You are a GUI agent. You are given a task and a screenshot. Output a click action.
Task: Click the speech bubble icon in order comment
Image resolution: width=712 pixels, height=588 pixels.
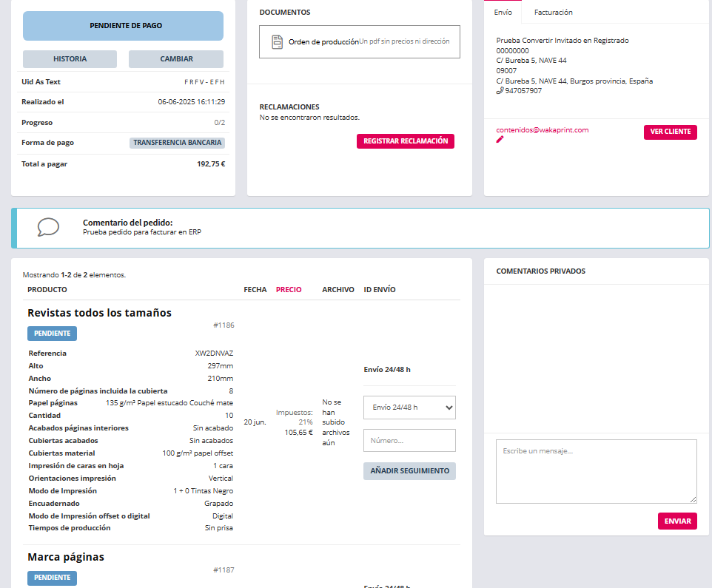point(48,227)
